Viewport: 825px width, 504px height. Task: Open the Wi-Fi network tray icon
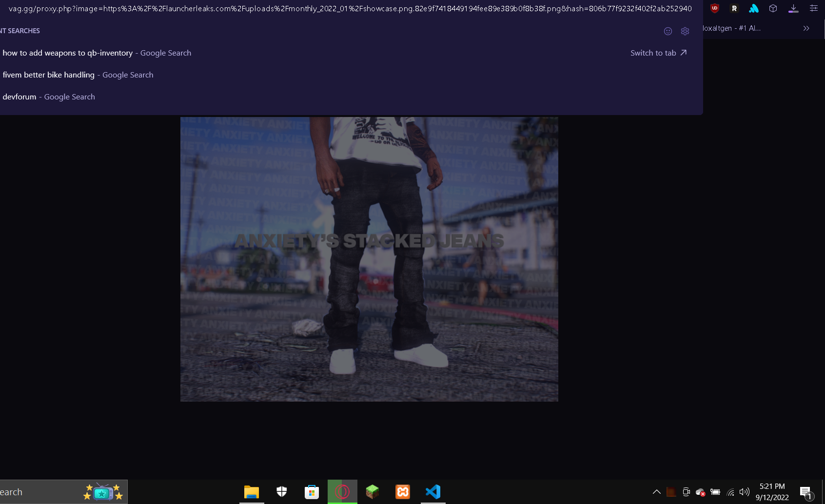[730, 492]
